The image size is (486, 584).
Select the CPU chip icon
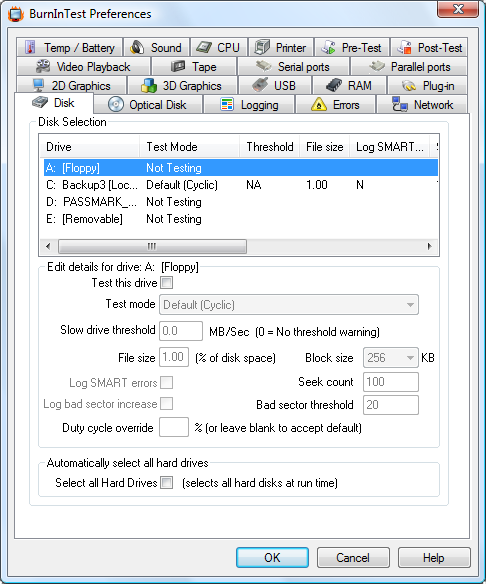[x=204, y=47]
